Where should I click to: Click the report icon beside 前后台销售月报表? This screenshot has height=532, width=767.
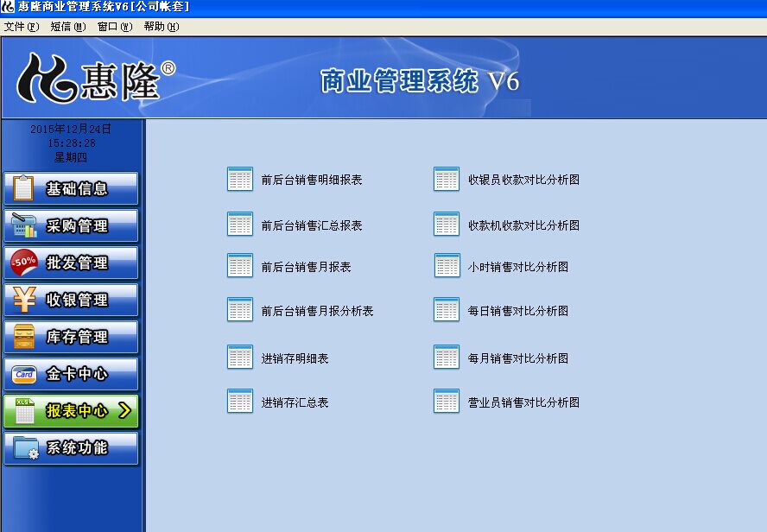click(240, 265)
